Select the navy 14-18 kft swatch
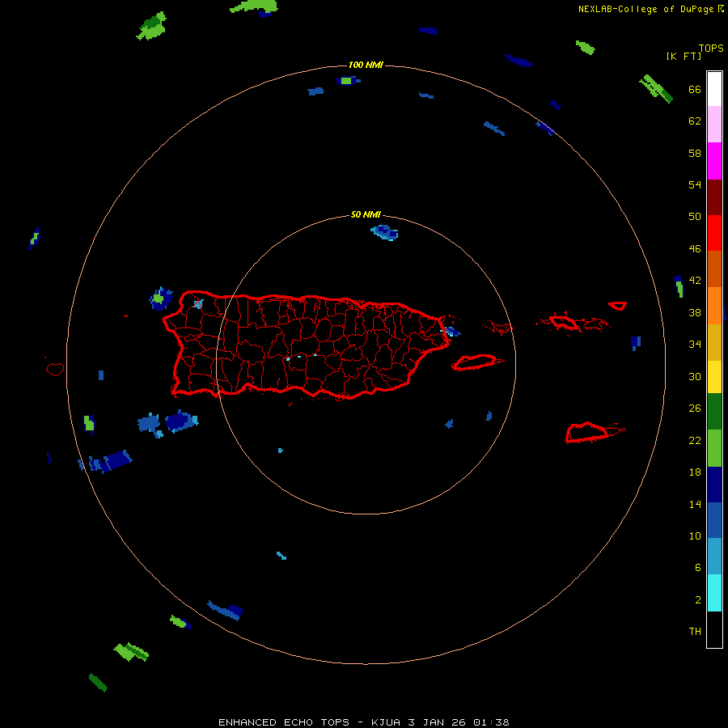728x728 pixels. 714,485
